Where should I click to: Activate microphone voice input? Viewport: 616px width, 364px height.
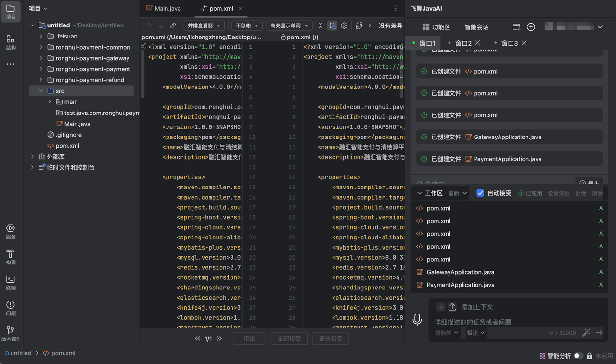[417, 319]
